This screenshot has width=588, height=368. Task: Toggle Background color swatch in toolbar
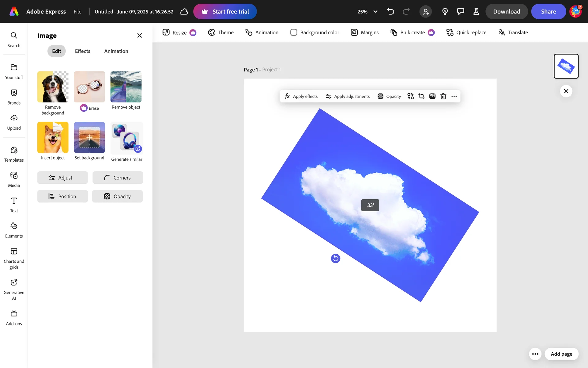(x=294, y=33)
